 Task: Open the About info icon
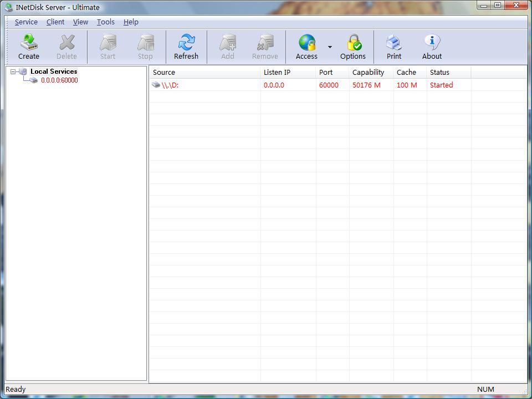click(432, 43)
